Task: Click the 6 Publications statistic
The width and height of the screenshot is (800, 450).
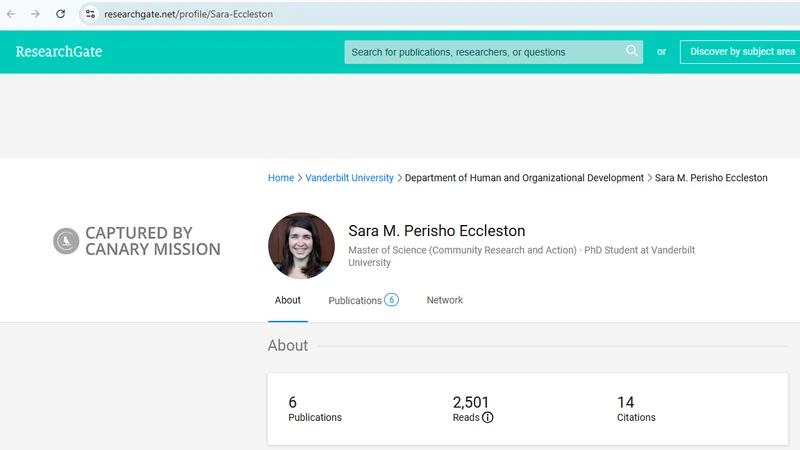Action: (315, 409)
